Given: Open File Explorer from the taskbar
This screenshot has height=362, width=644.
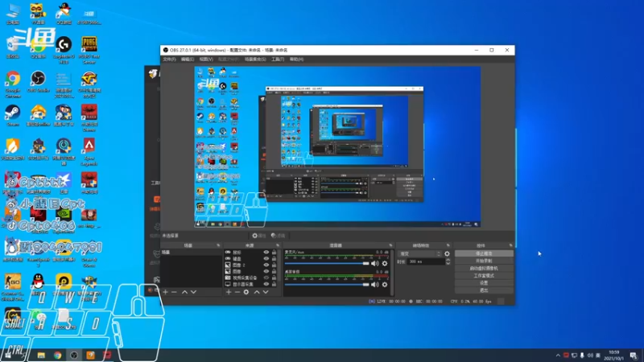Looking at the screenshot, I should tap(41, 356).
